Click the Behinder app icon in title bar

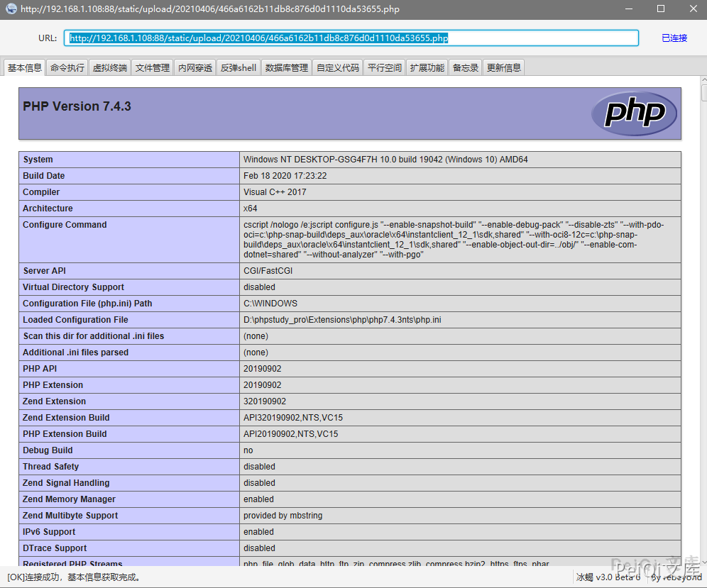tap(11, 9)
